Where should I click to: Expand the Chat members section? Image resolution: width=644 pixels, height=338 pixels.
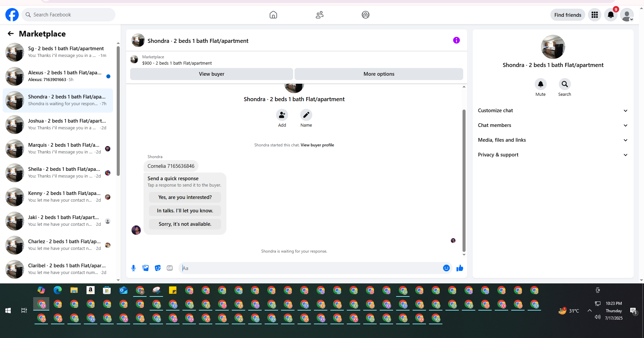tap(553, 125)
